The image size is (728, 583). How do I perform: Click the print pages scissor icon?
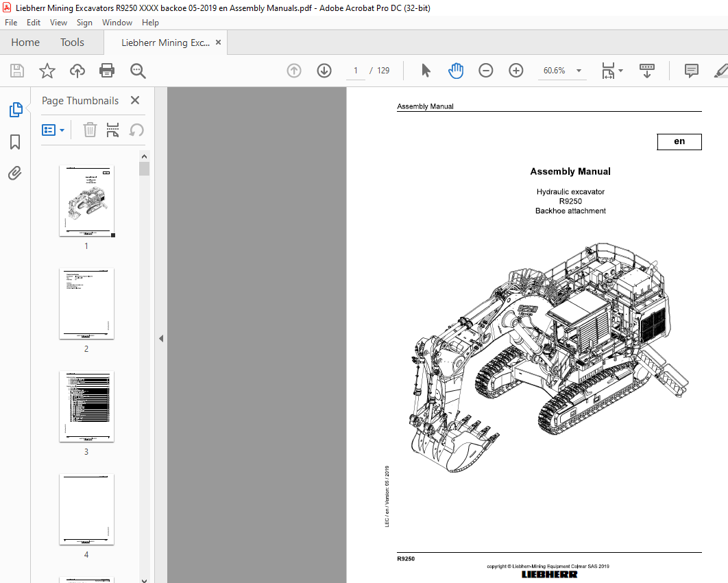113,130
